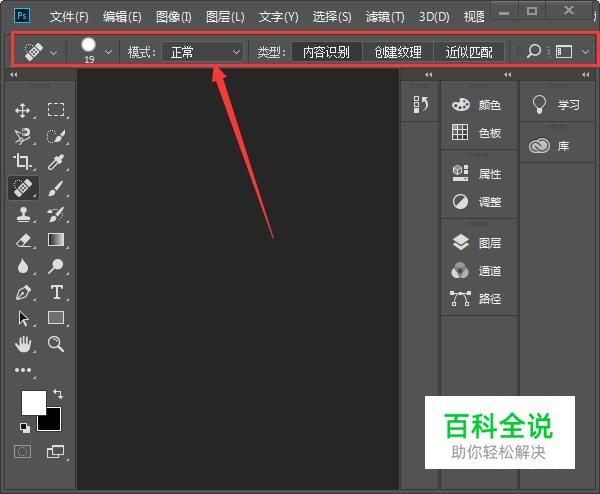The image size is (600, 494).
Task: Open the 色板 panel
Action: [476, 133]
